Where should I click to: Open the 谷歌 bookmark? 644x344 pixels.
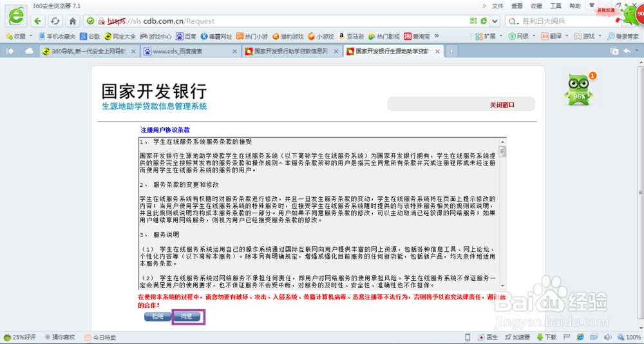[90, 36]
